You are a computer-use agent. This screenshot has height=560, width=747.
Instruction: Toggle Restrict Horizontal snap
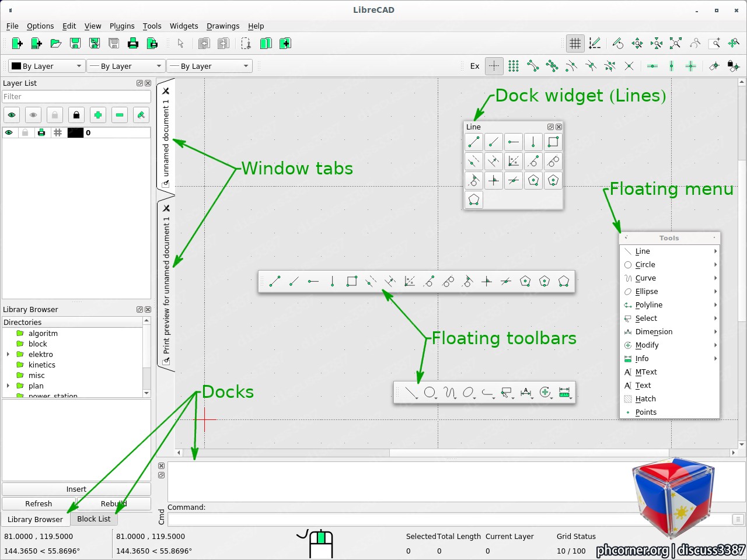click(652, 66)
